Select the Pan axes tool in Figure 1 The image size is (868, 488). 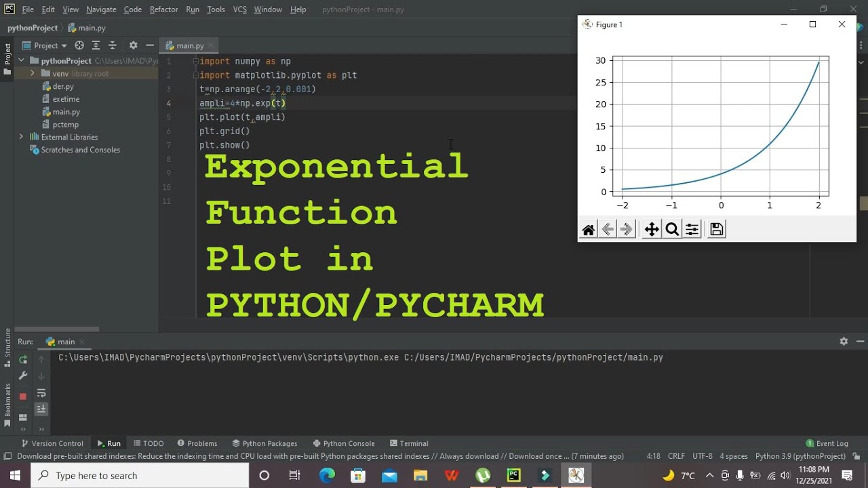(x=652, y=230)
